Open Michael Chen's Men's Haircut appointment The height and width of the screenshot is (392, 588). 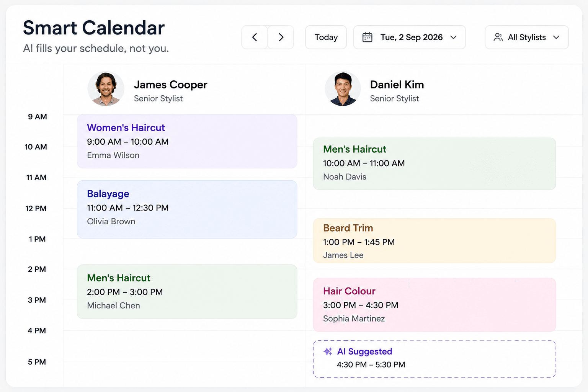(x=187, y=292)
